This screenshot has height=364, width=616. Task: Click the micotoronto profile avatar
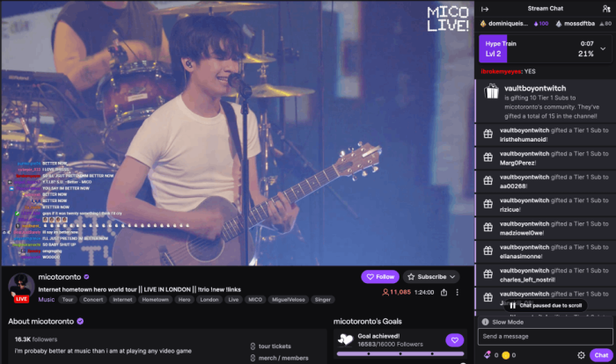(x=21, y=287)
